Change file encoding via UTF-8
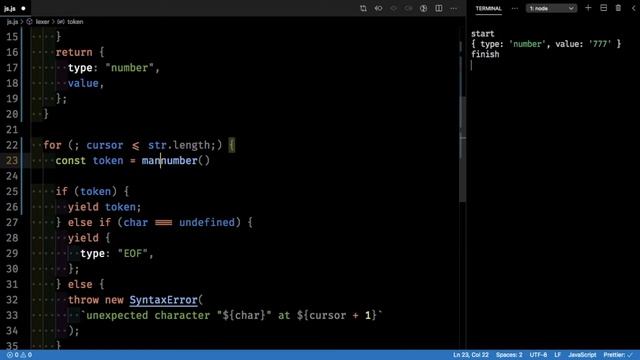The height and width of the screenshot is (360, 640). (538, 355)
